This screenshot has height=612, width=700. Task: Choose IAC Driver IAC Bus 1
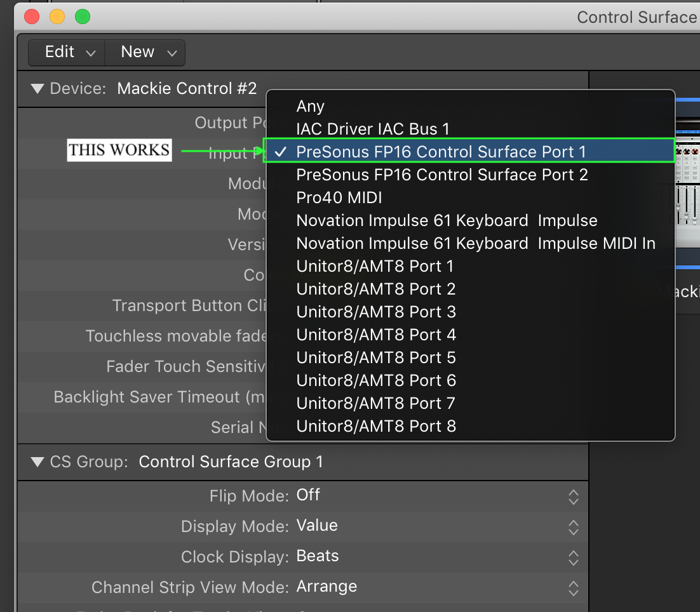click(x=470, y=129)
